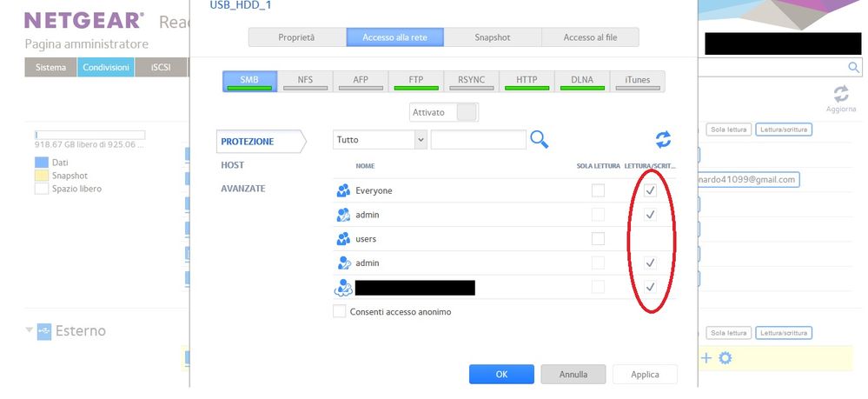Select the Everyone row name
The image size is (868, 399).
[374, 190]
